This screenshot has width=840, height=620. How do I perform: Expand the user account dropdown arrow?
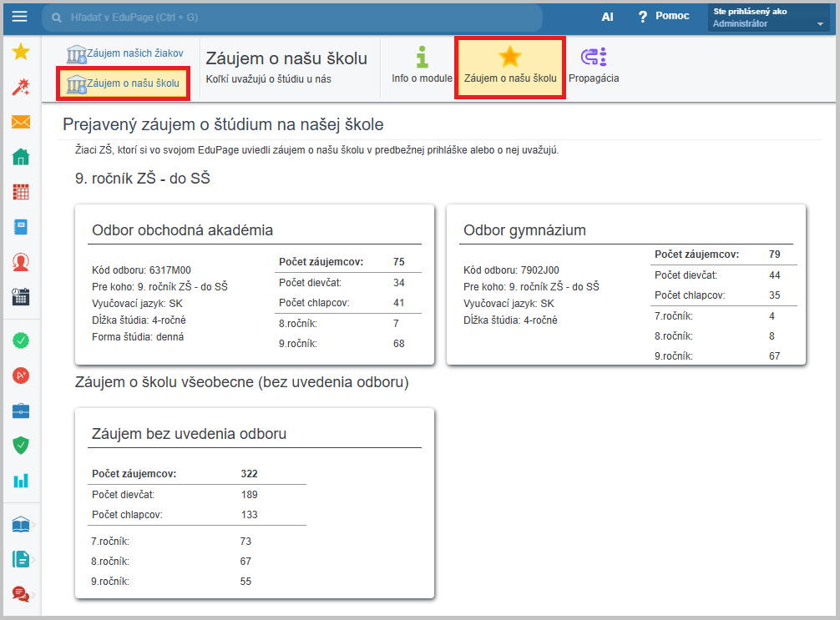click(x=820, y=25)
